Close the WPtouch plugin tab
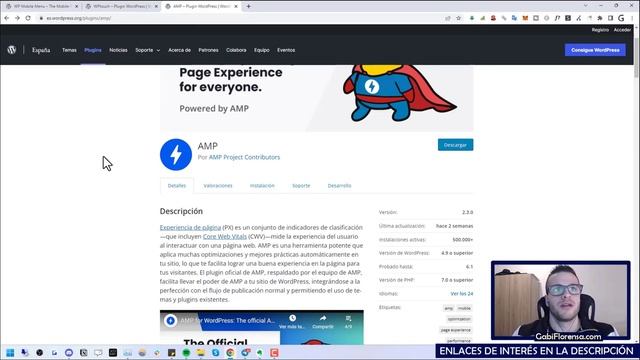Viewport: 640px width, 360px height. click(156, 7)
